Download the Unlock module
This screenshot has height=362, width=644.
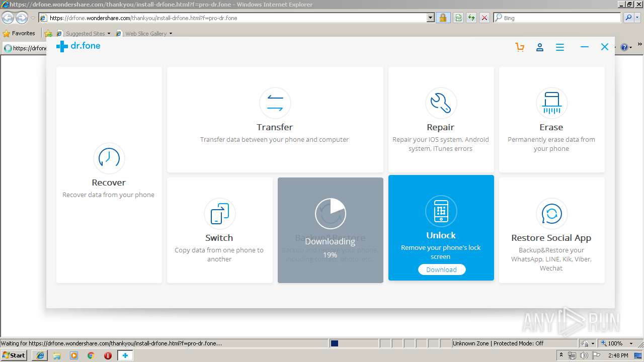click(x=441, y=269)
